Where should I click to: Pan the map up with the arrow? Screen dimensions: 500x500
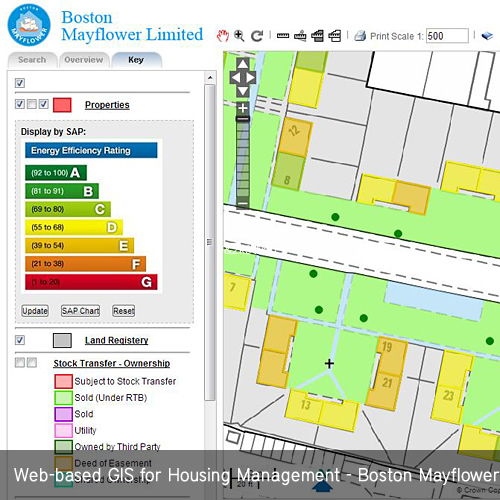243,64
